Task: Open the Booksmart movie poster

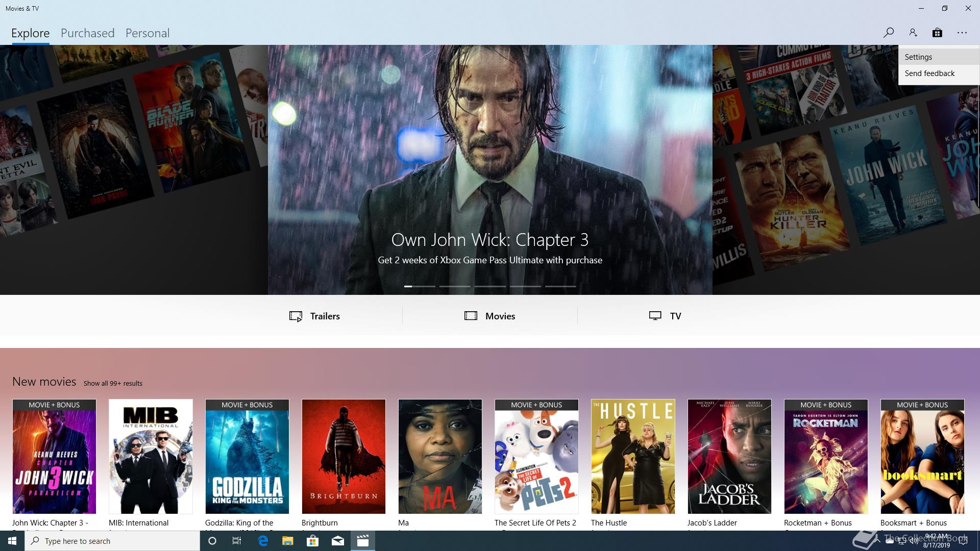Action: pyautogui.click(x=922, y=457)
